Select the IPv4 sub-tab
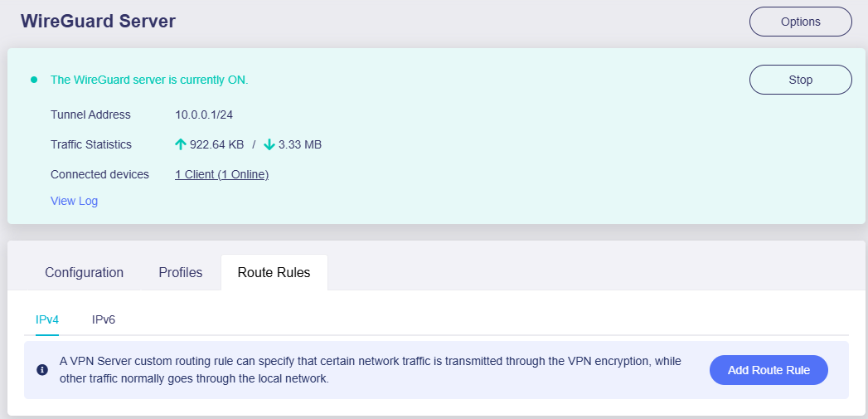This screenshot has height=419, width=868. pos(47,319)
